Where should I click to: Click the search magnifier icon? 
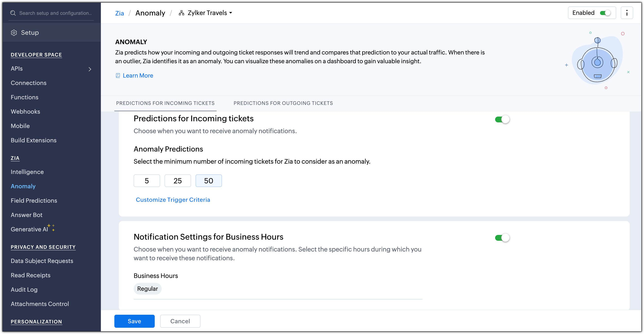point(13,13)
